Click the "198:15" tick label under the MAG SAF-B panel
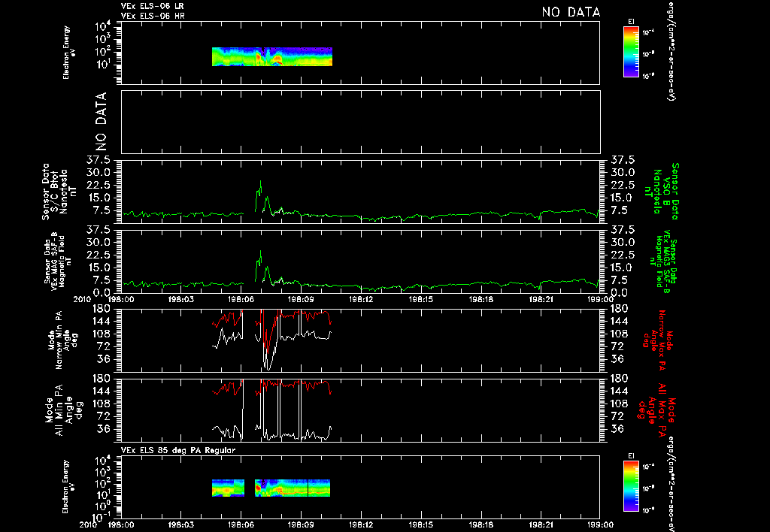 pyautogui.click(x=421, y=299)
